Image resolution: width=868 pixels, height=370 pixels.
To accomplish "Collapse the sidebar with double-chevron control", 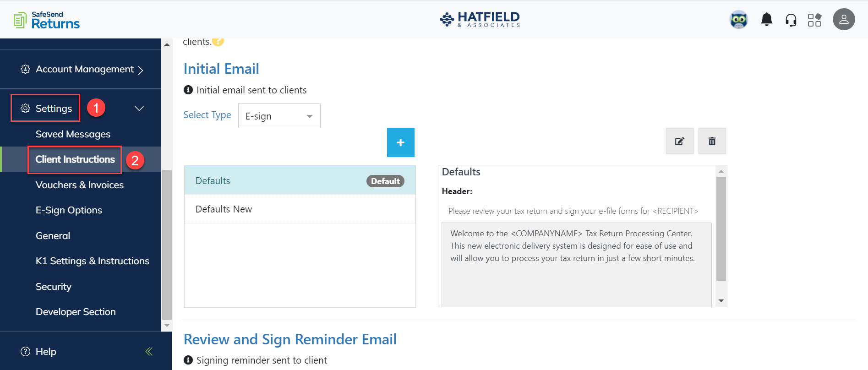I will tap(148, 351).
